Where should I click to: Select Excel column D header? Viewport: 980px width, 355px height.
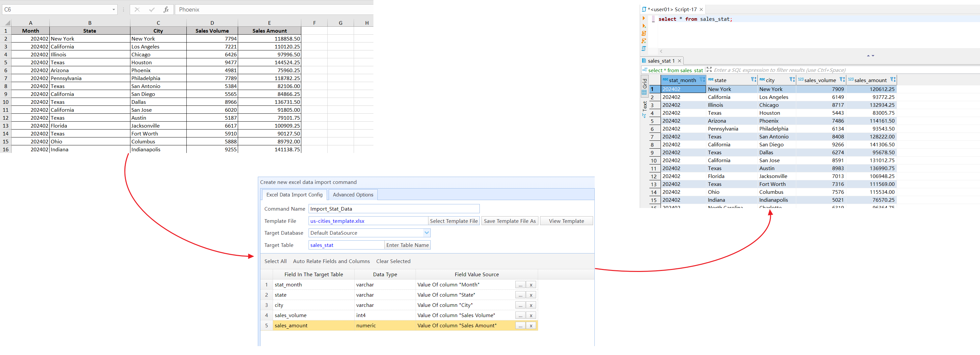(212, 23)
